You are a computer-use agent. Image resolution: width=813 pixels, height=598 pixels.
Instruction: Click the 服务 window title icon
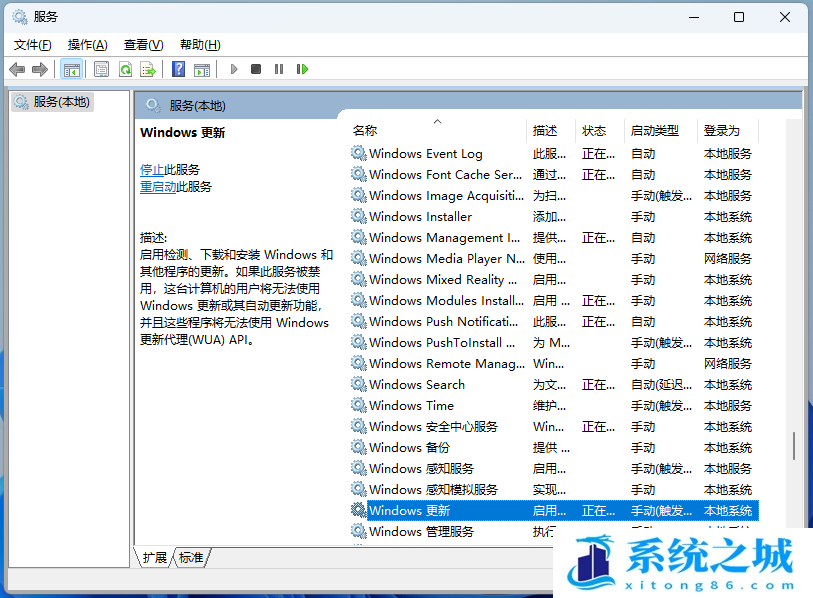pyautogui.click(x=20, y=17)
